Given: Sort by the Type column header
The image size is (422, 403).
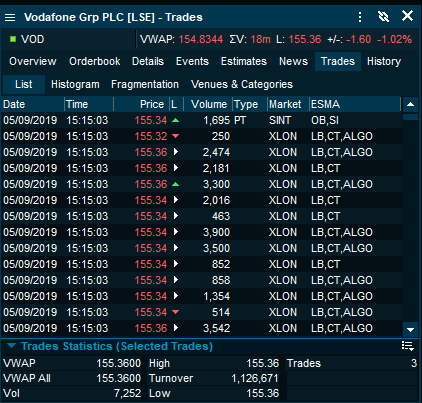Looking at the screenshot, I should [x=250, y=104].
